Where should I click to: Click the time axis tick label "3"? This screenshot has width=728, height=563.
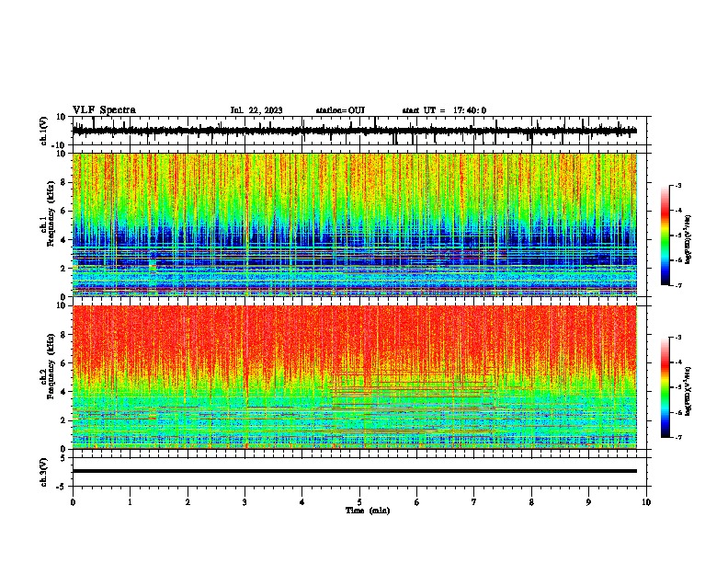245,502
